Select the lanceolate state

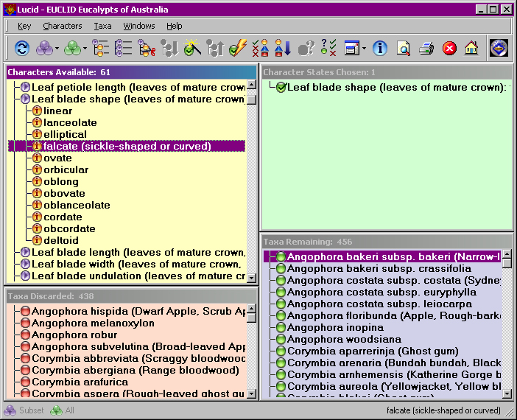(x=70, y=123)
